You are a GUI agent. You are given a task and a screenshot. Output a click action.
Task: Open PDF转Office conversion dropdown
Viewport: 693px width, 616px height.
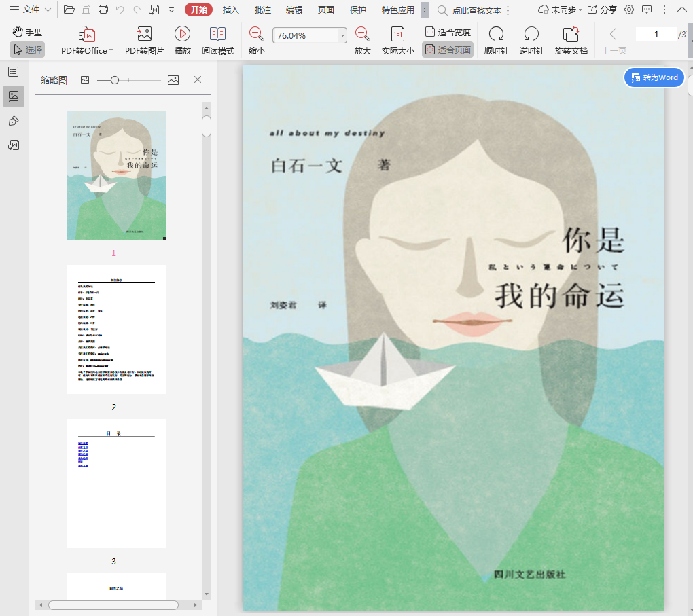pos(87,40)
